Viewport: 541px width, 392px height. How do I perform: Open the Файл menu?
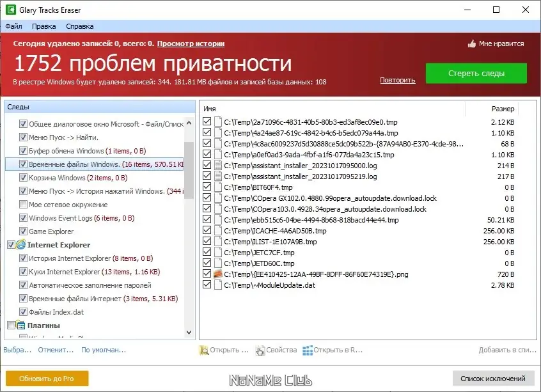click(x=14, y=26)
